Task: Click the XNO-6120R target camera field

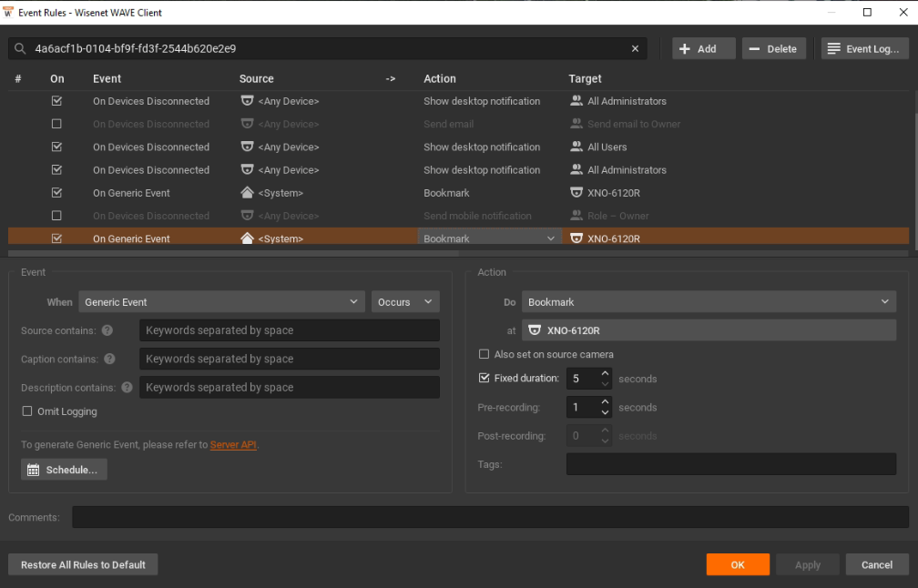Action: tap(709, 330)
